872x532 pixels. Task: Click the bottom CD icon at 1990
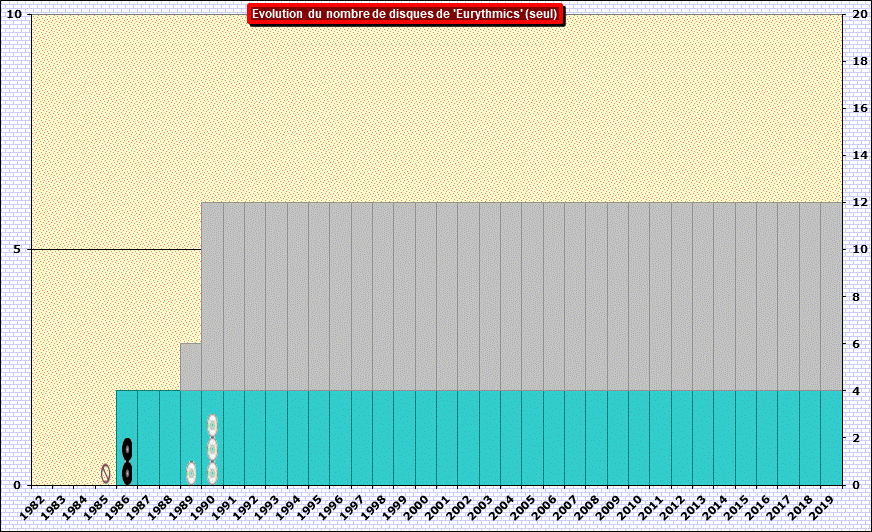tap(212, 473)
